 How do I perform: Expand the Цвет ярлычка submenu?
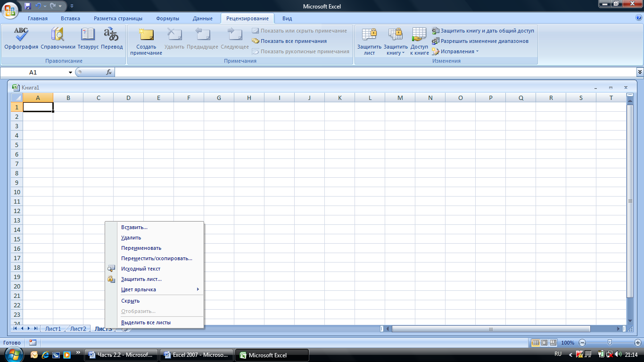pos(154,289)
